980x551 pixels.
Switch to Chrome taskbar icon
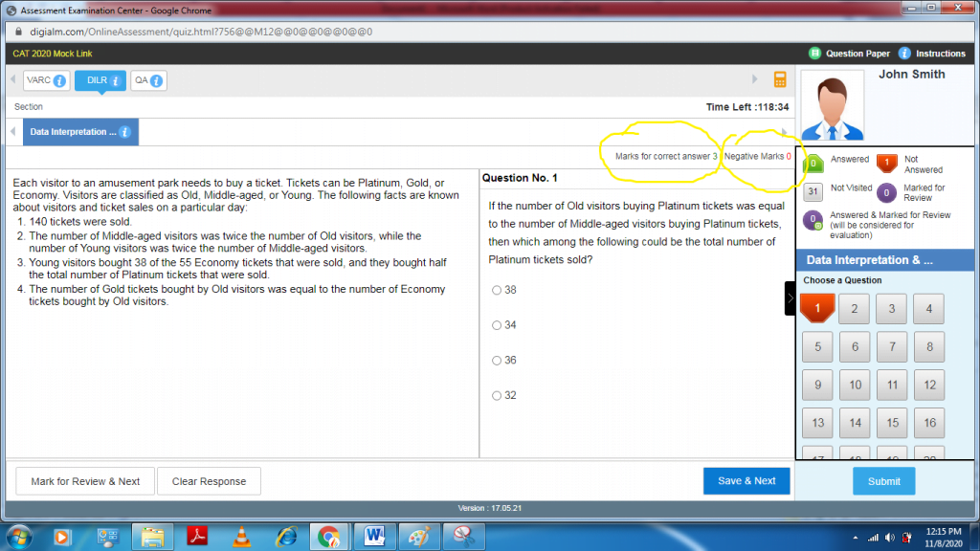tap(329, 537)
